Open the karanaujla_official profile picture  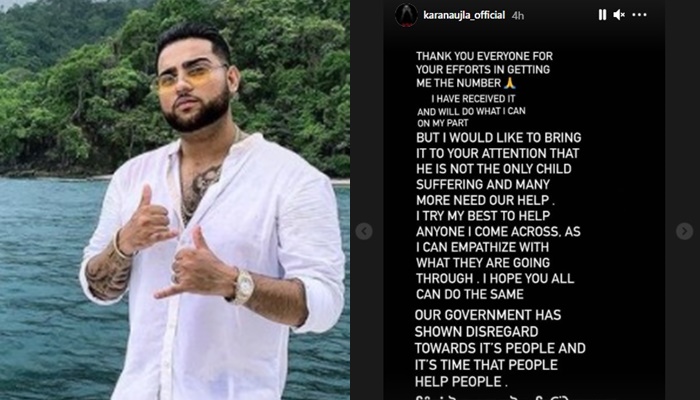(x=406, y=16)
